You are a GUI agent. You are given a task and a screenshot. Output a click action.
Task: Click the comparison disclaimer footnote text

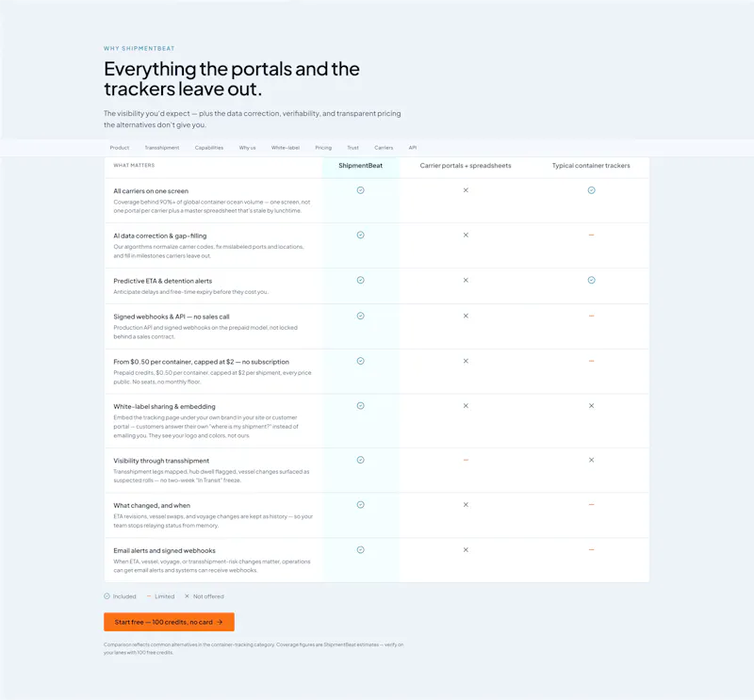click(254, 648)
